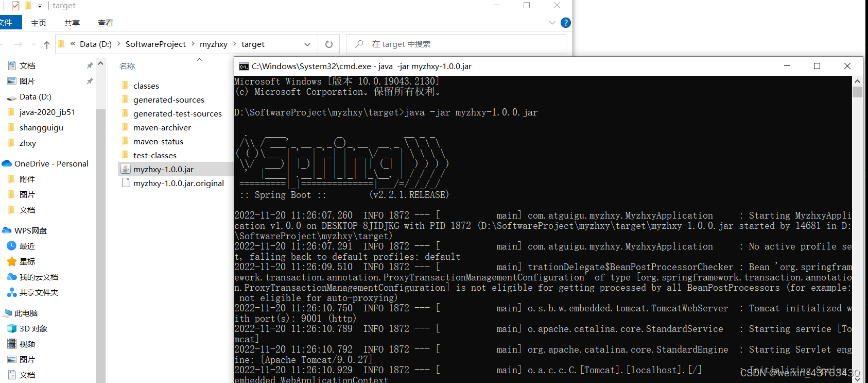Select WPS网盘 in navigation pane
This screenshot has height=383, width=868.
coord(30,230)
